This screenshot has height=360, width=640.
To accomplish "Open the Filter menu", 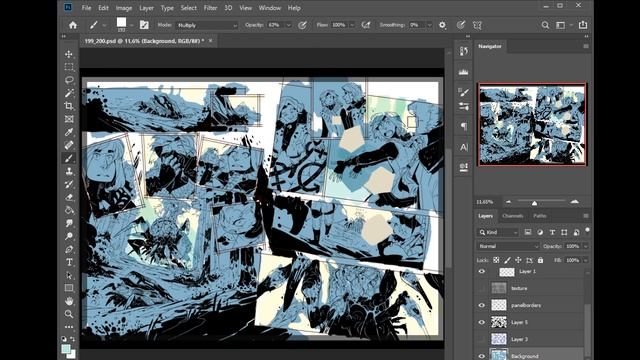I will (210, 8).
